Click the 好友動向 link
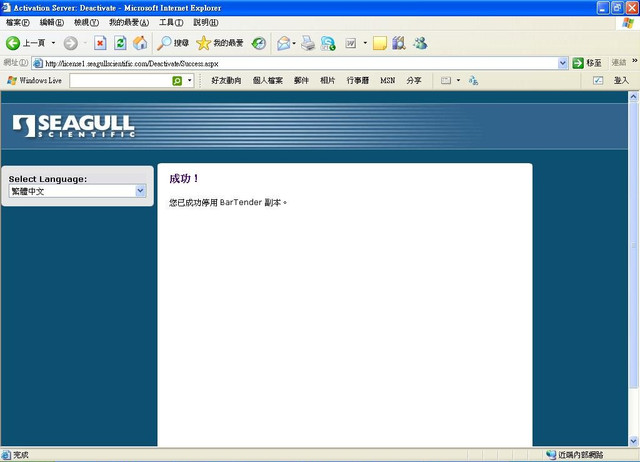 click(x=226, y=80)
